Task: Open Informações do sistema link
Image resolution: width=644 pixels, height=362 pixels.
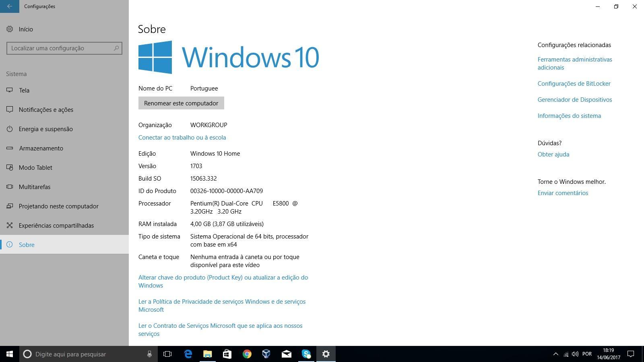Action: click(569, 116)
